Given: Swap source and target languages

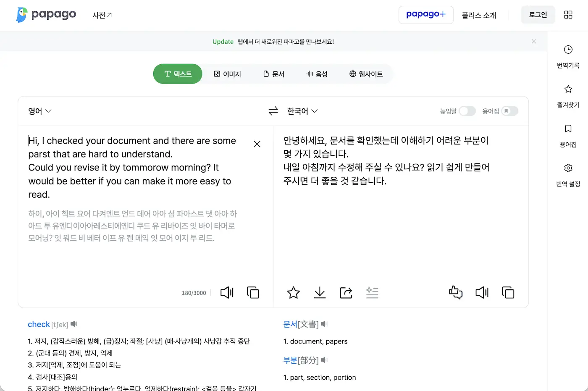Looking at the screenshot, I should click(273, 111).
